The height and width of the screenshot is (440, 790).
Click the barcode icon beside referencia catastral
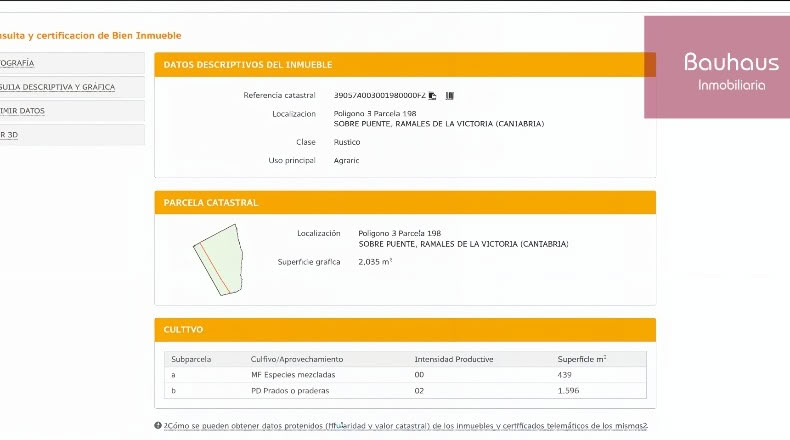449,96
